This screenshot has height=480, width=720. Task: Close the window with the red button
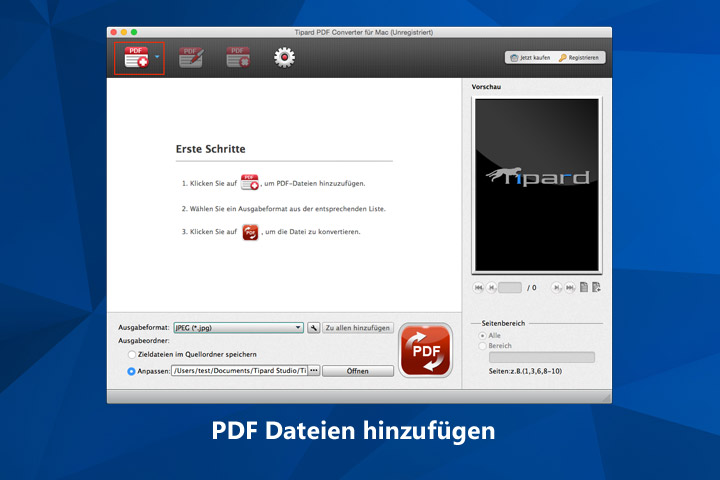click(114, 32)
